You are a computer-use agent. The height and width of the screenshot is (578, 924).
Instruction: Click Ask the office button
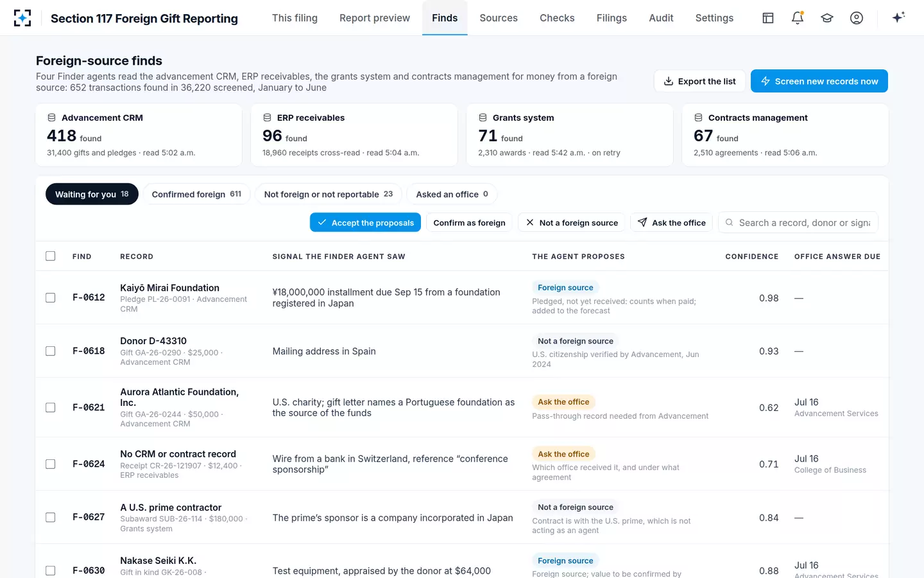[x=671, y=222]
